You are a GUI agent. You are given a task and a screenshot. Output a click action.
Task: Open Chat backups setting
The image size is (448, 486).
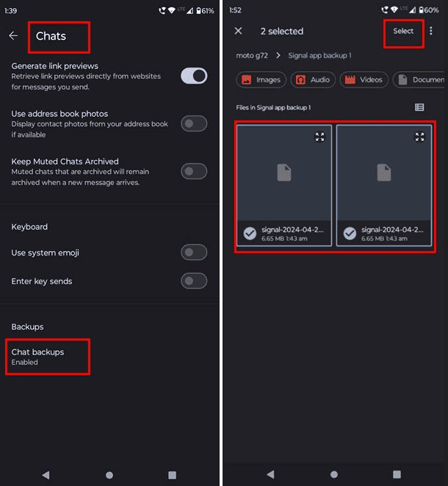(48, 357)
